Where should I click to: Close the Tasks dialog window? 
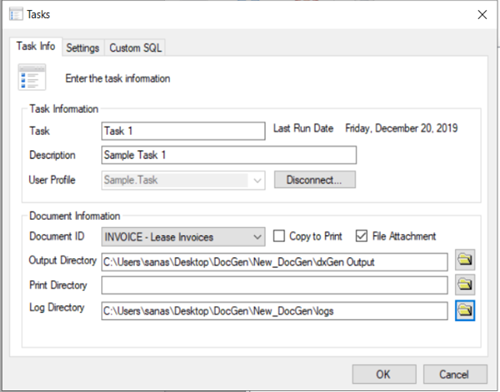coord(482,15)
